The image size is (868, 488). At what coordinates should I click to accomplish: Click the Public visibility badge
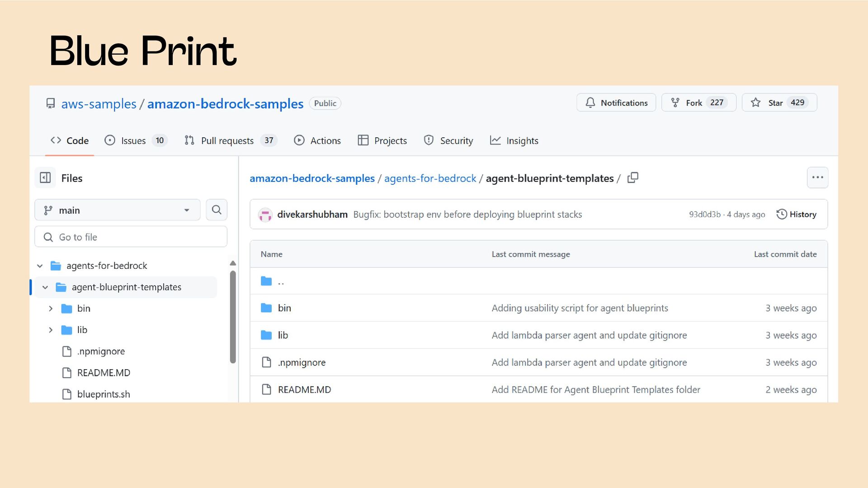325,103
